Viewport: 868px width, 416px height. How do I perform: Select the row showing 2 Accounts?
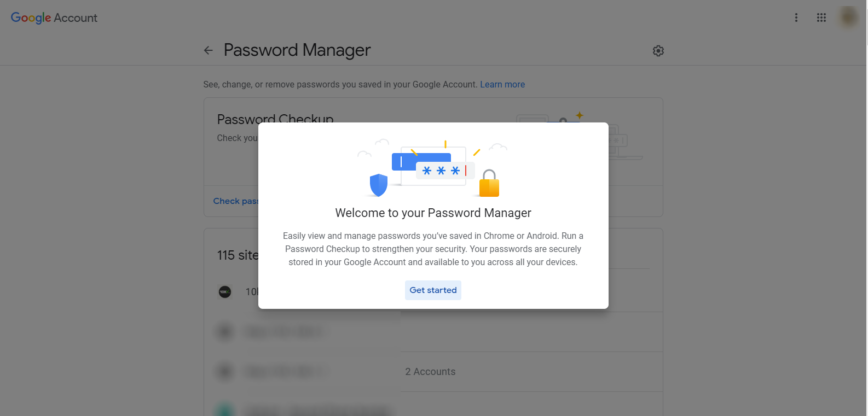click(430, 372)
